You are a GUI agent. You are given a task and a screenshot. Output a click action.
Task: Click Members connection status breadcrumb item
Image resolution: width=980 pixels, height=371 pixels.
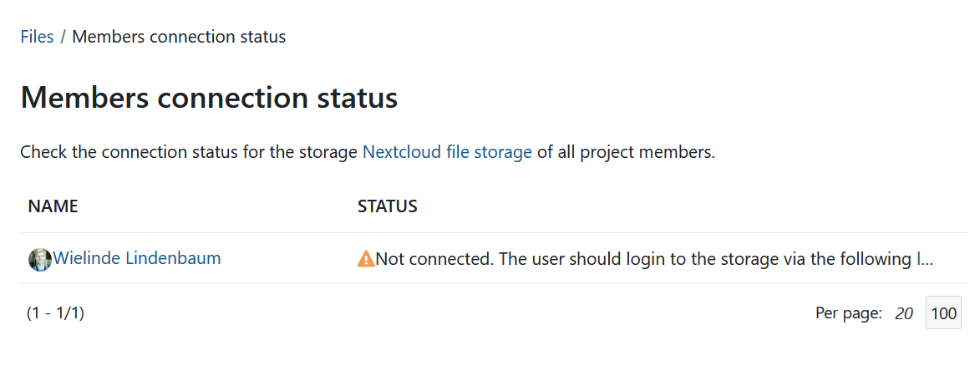click(179, 37)
